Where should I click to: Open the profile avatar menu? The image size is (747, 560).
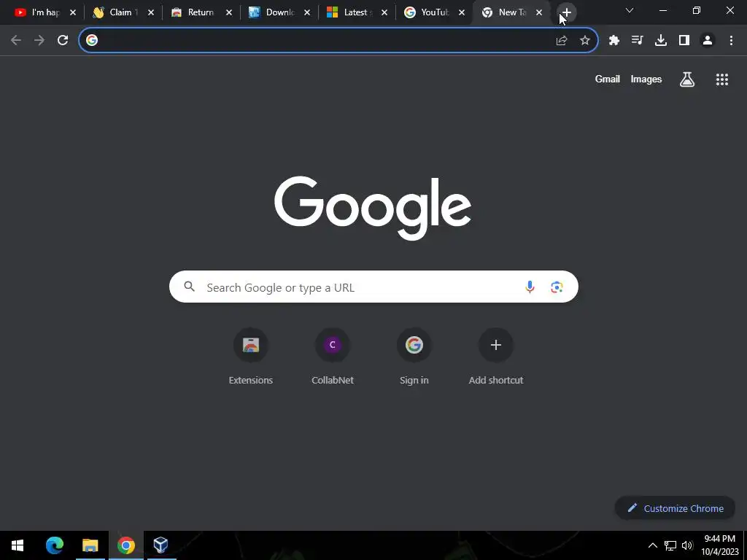[x=708, y=41]
